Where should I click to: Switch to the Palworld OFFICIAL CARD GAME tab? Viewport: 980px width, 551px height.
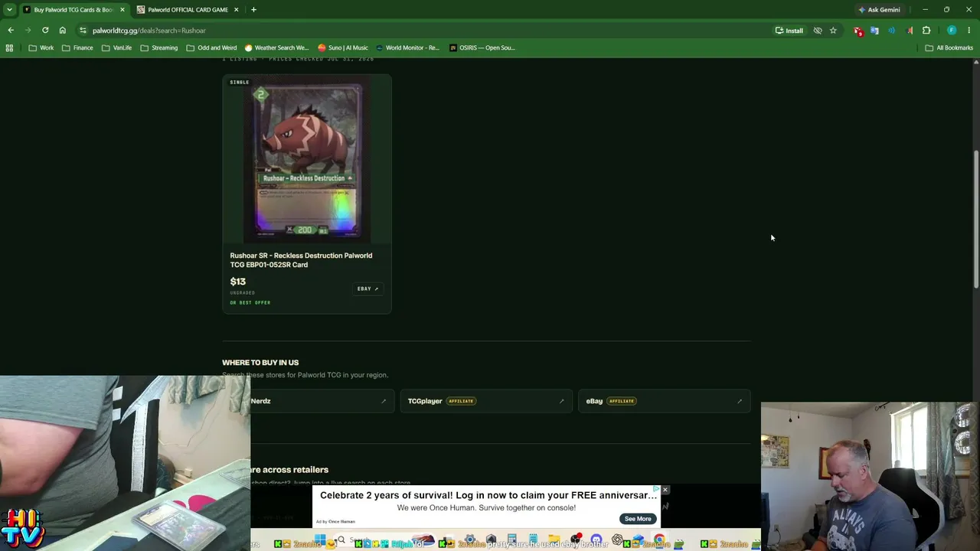[x=188, y=10]
